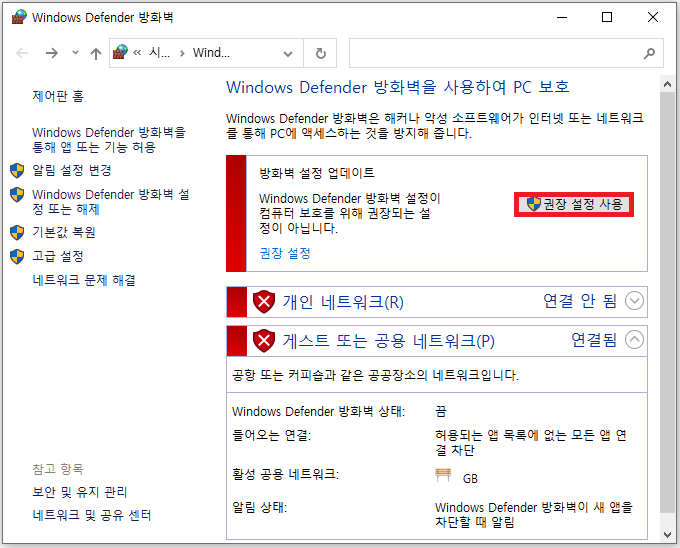
Task: Minimize the firewall window
Action: [562, 17]
